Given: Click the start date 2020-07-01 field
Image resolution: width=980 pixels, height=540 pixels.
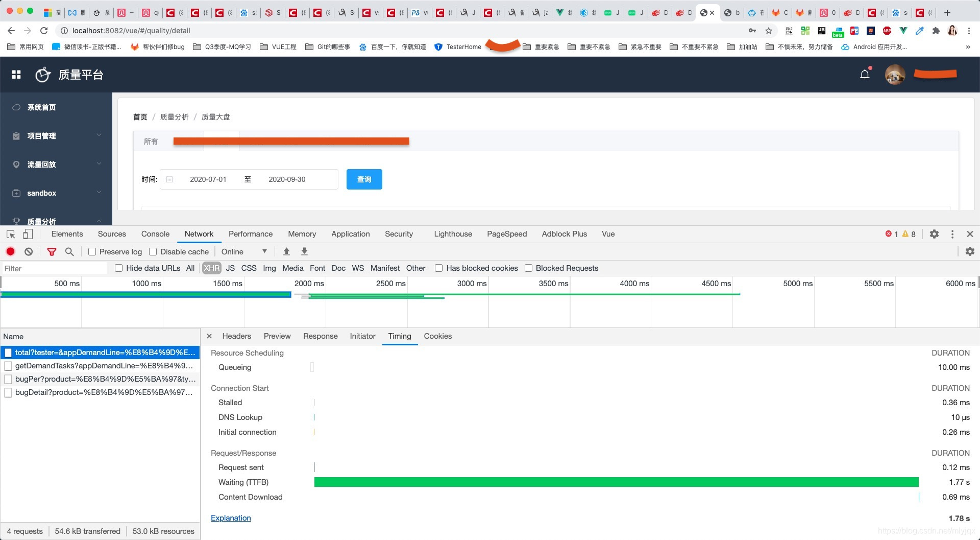Looking at the screenshot, I should [x=208, y=179].
